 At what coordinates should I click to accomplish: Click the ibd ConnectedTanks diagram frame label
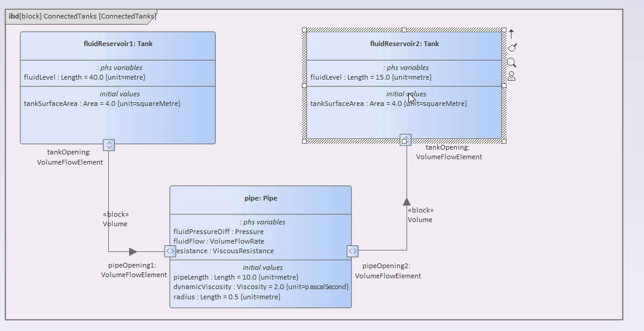[x=83, y=16]
